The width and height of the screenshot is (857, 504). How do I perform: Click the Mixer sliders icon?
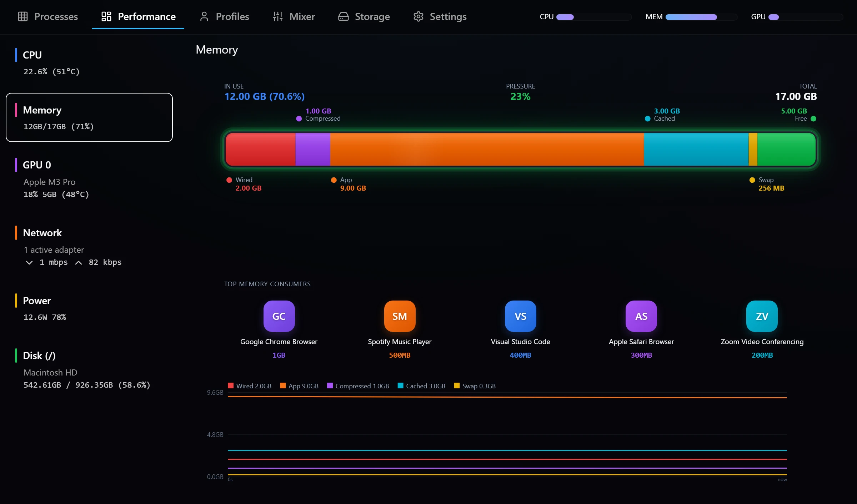[x=278, y=16]
